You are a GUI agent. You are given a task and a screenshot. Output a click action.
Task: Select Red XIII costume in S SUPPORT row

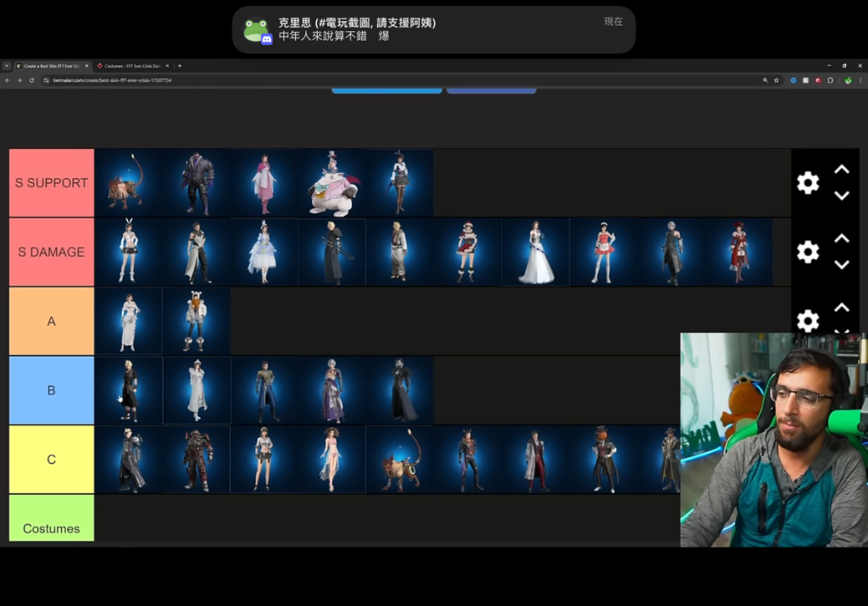129,182
